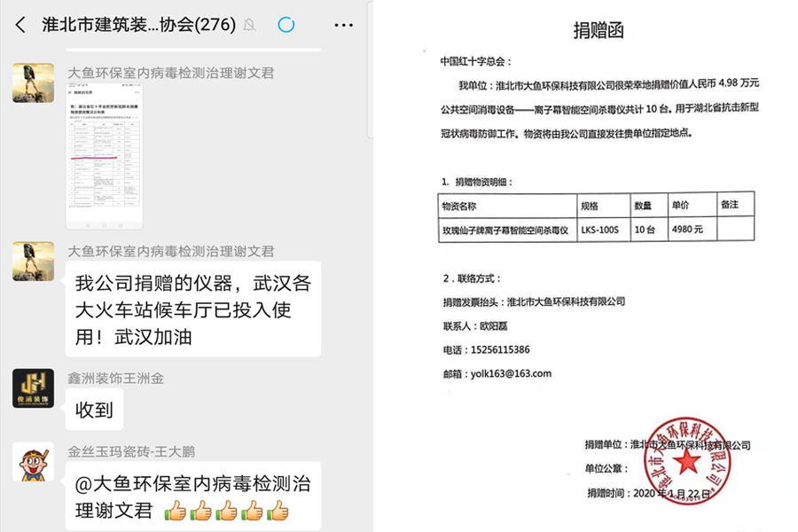Viewport: 798px width, 532px height.
Task: Click the 4980 元 unit price cell
Action: [x=692, y=229]
